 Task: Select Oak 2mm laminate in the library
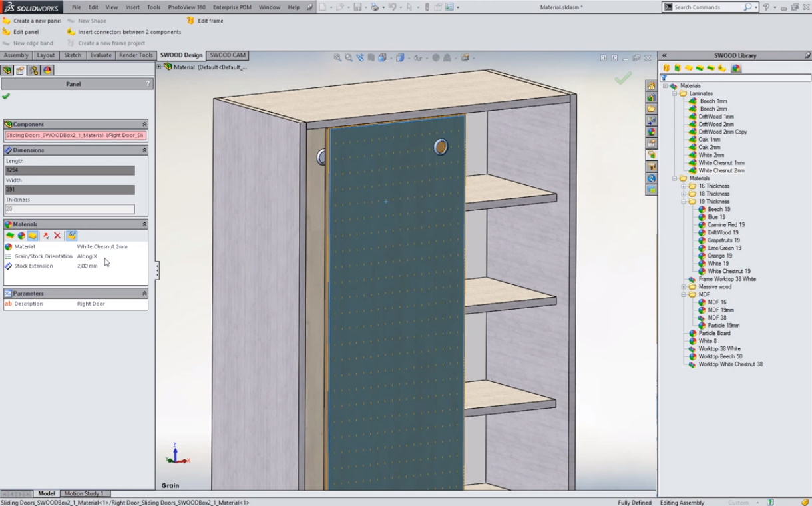coord(709,147)
